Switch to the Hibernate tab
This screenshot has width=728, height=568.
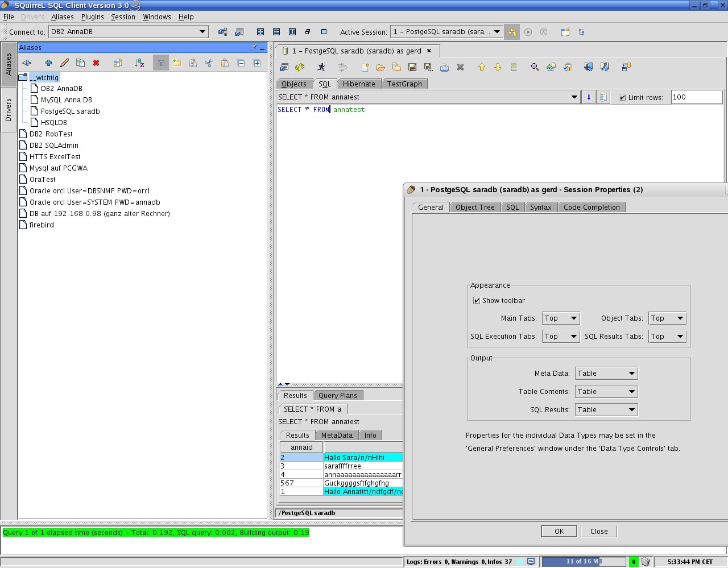click(359, 84)
